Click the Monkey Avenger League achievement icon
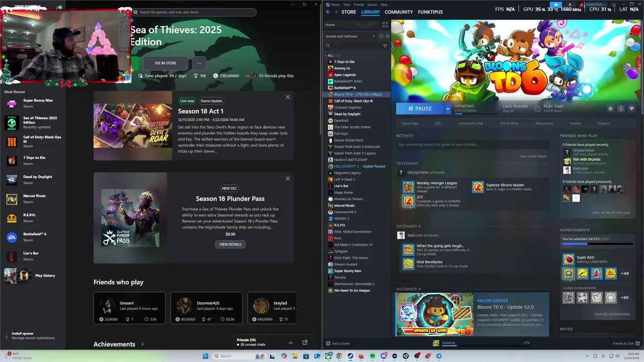This screenshot has height=362, width=644. 408,187
